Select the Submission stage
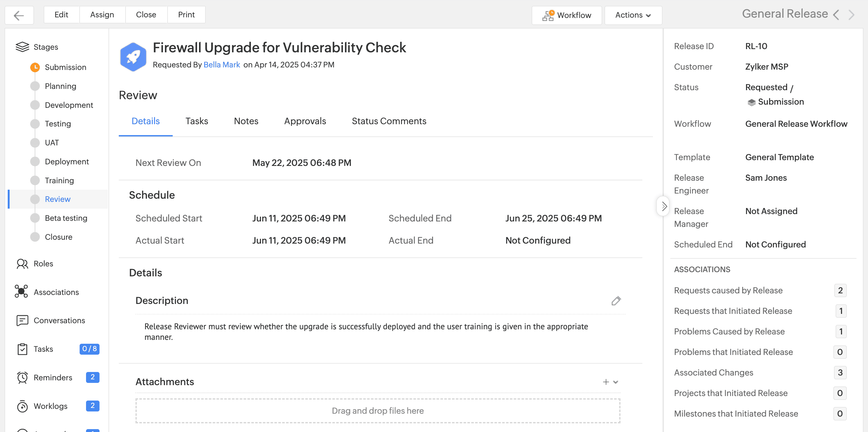Image resolution: width=868 pixels, height=432 pixels. (x=65, y=67)
